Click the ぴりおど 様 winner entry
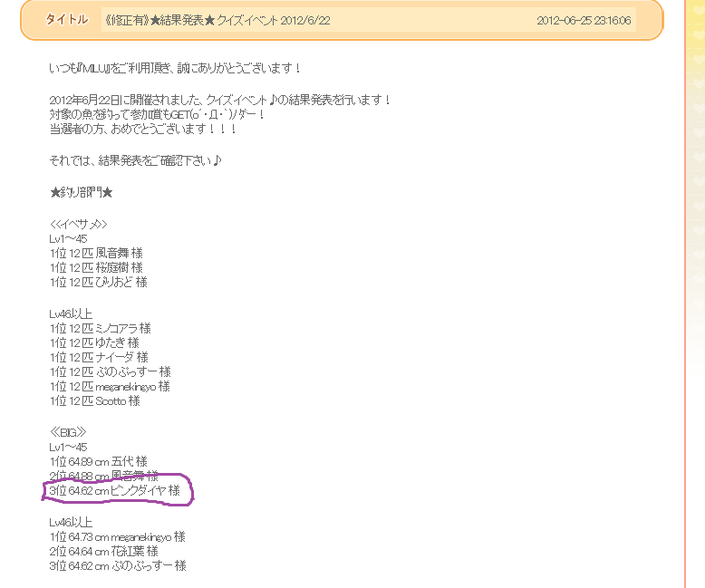Viewport: 705px width, 588px height. 99,282
